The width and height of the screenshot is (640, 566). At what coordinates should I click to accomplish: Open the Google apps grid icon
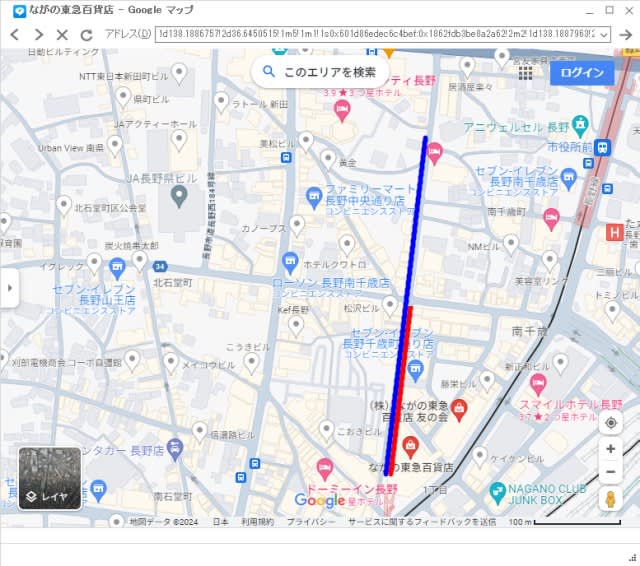coord(525,73)
